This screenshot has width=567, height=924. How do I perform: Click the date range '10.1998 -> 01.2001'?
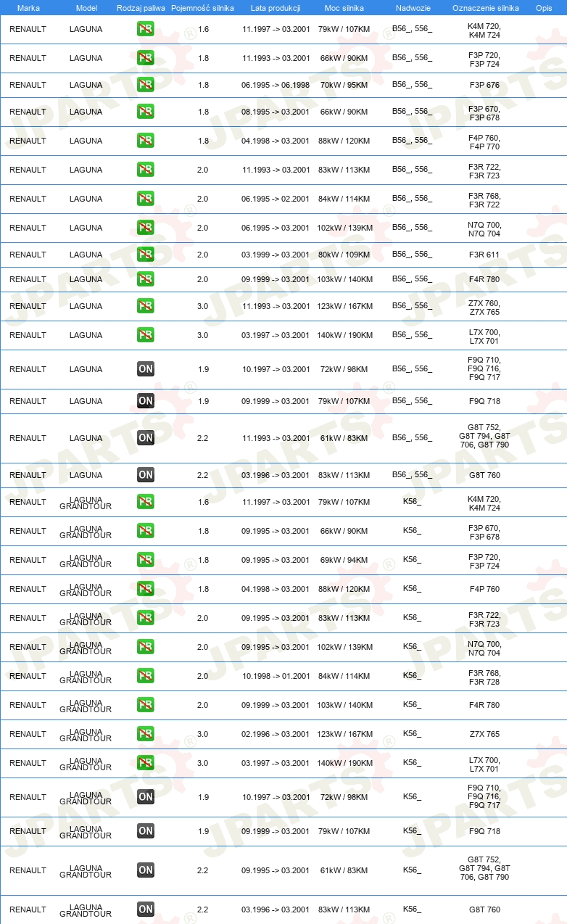(x=276, y=676)
